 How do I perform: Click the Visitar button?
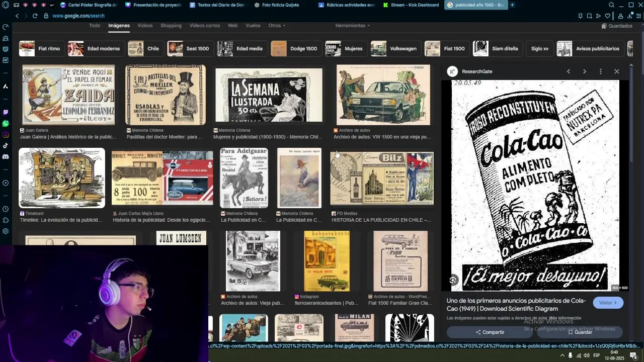pos(608,303)
